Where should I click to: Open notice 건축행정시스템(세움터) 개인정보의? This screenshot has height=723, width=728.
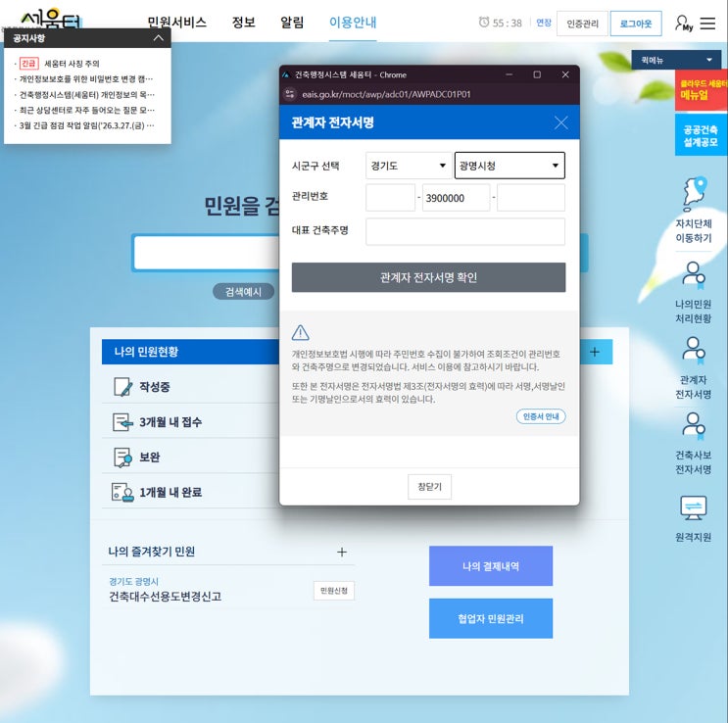click(x=87, y=95)
